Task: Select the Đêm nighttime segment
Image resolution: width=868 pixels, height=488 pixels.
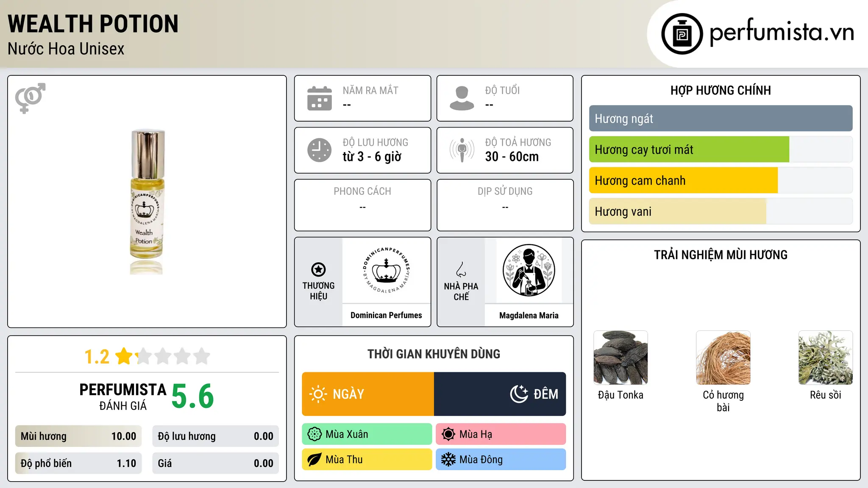Action: pos(500,394)
